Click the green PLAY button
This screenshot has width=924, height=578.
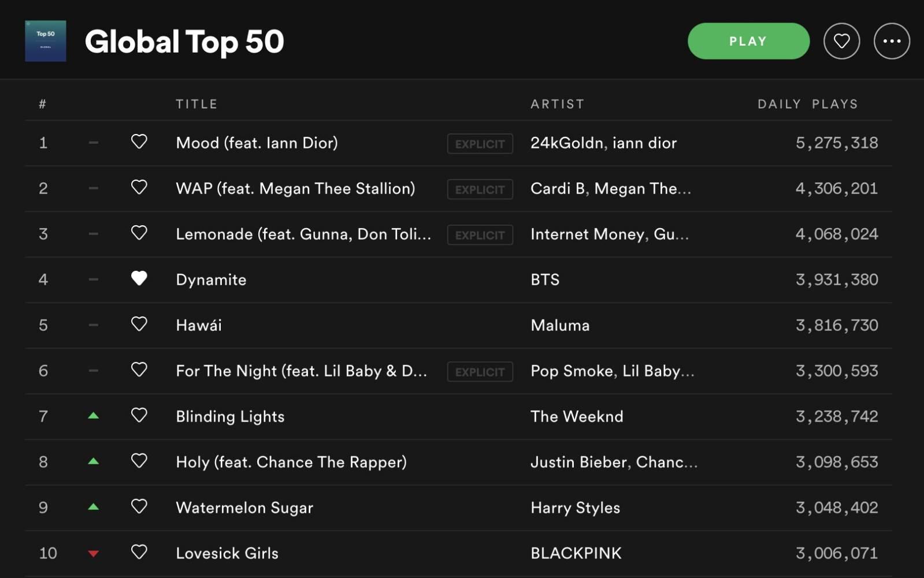coord(748,41)
